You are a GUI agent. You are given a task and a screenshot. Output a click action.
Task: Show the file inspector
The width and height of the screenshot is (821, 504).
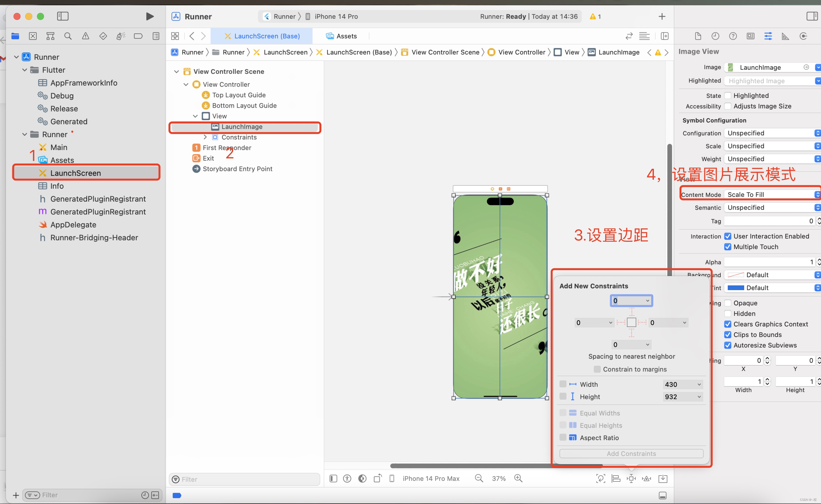(698, 36)
